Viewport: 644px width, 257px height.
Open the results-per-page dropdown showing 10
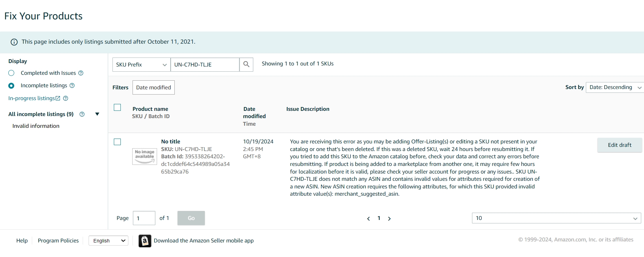pyautogui.click(x=556, y=218)
